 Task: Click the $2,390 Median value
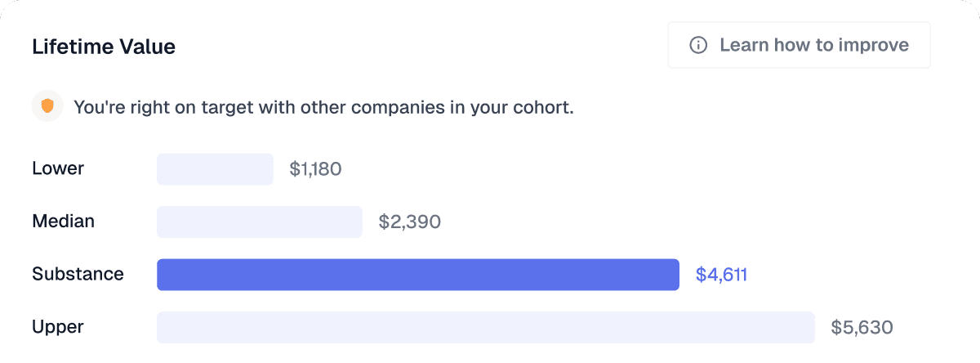[x=409, y=222]
